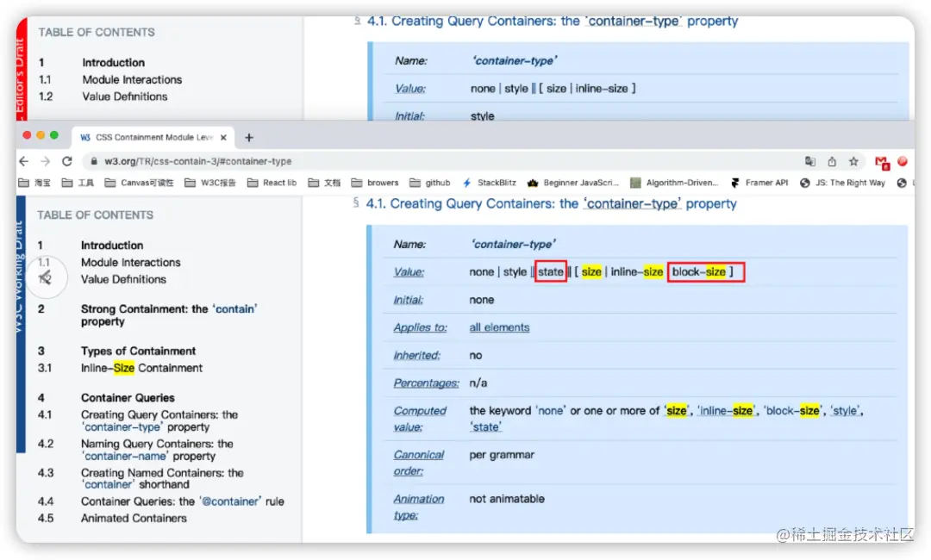Open the Canvas可读性 bookmark folder
931x560 pixels.
click(140, 183)
